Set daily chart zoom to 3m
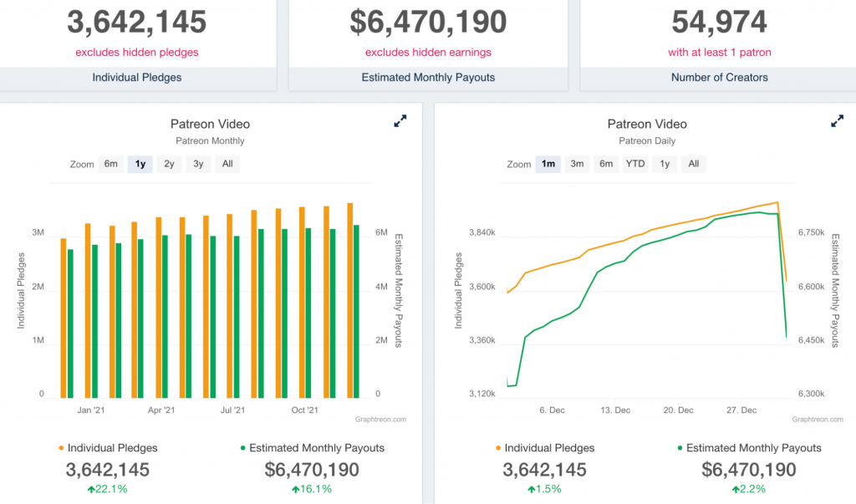This screenshot has height=504, width=856. tap(577, 164)
